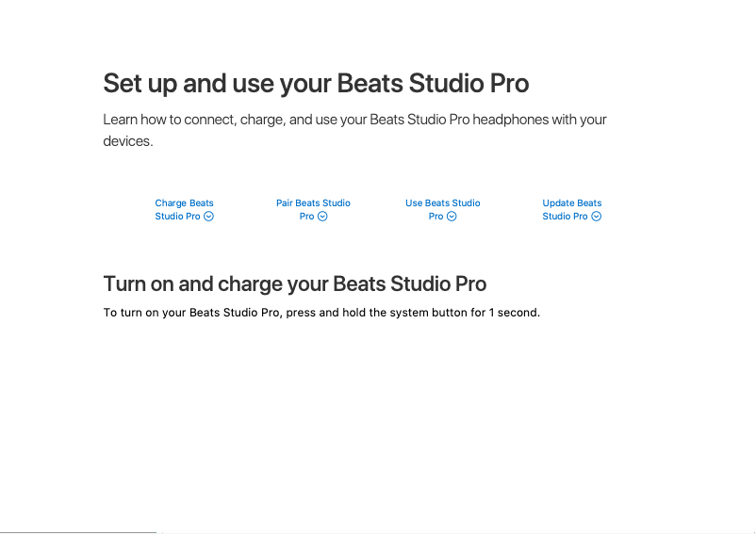756x534 pixels.
Task: Click the horizontal scrollbar at the page bottom
Action: click(78, 531)
